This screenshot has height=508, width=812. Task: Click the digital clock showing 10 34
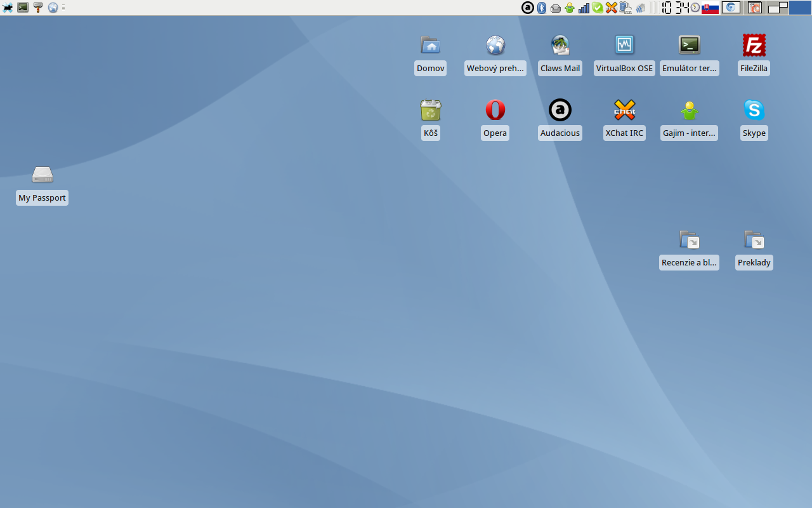point(675,8)
